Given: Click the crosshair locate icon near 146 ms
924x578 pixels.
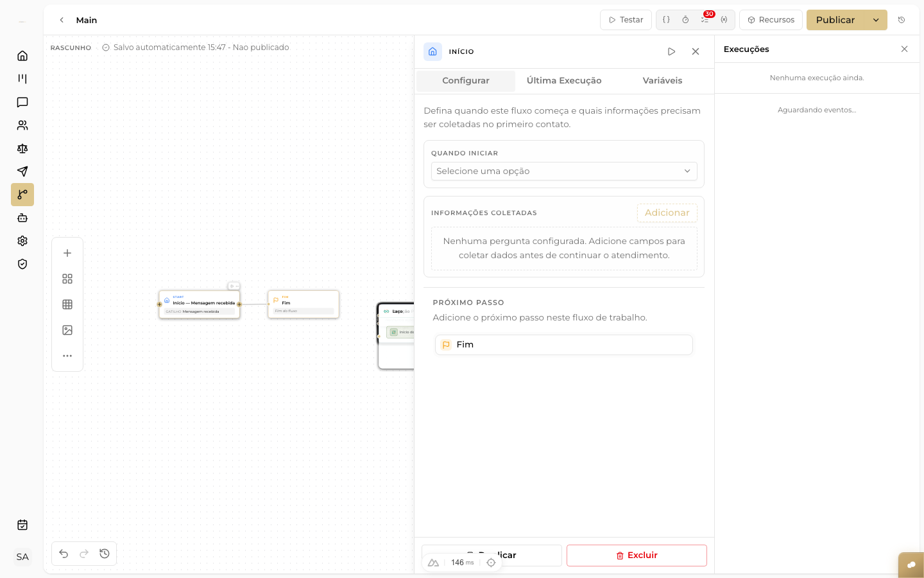Looking at the screenshot, I should (491, 563).
